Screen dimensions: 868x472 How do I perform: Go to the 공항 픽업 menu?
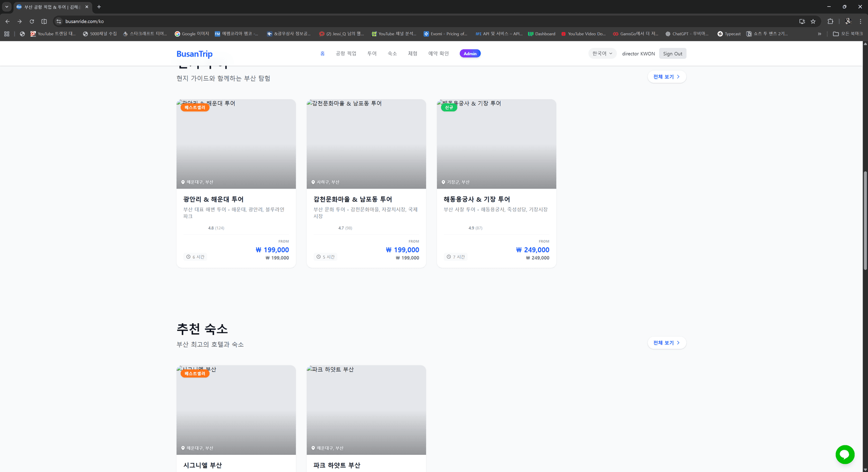pyautogui.click(x=346, y=53)
